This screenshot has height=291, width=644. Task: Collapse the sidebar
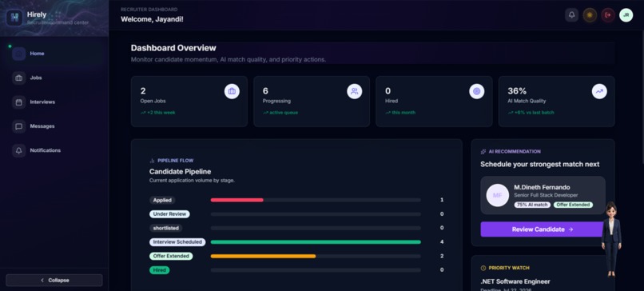[54, 281]
